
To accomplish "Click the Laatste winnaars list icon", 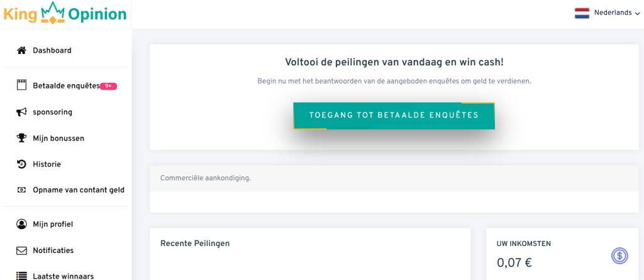I will 21,276.
